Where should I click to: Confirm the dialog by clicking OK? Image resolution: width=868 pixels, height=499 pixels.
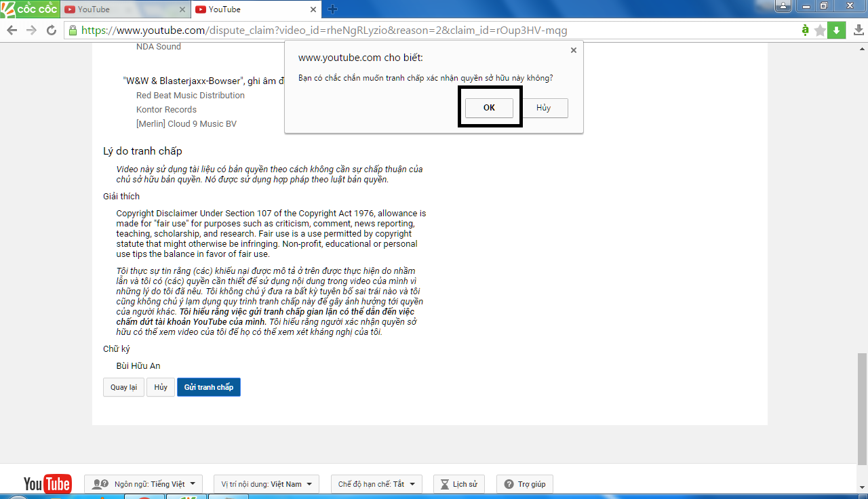(x=489, y=108)
